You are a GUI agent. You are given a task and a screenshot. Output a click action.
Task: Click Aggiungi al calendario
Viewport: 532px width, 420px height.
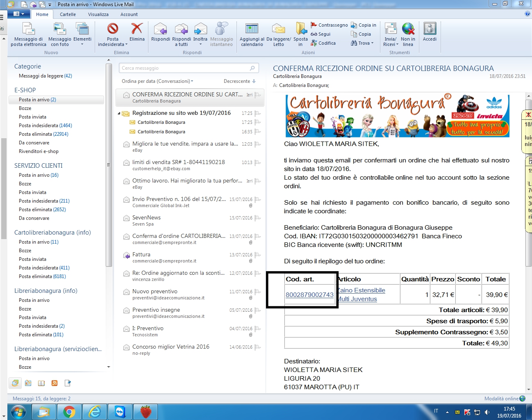252,34
